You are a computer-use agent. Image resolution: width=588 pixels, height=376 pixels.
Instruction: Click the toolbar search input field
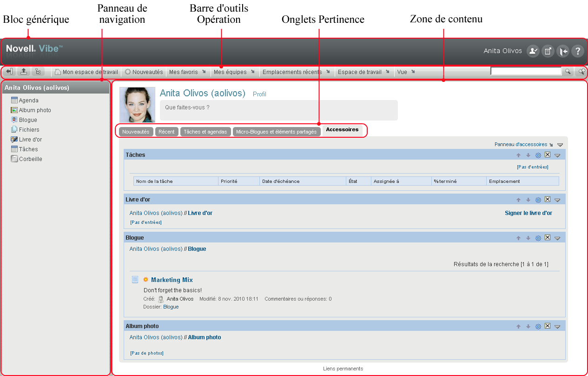click(x=526, y=72)
